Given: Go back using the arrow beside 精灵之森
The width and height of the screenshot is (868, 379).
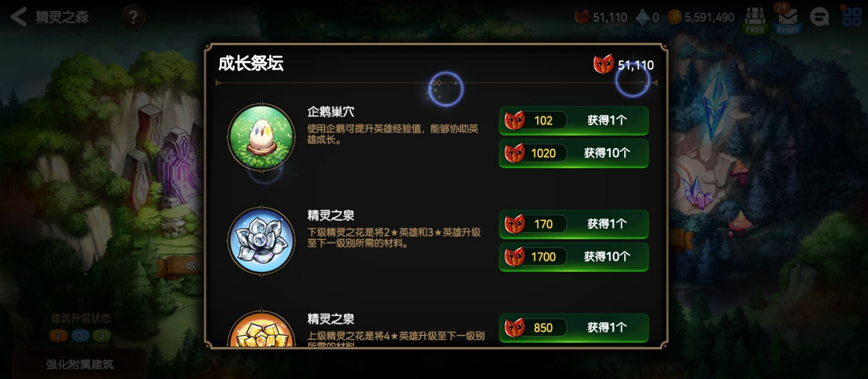Looking at the screenshot, I should point(19,17).
